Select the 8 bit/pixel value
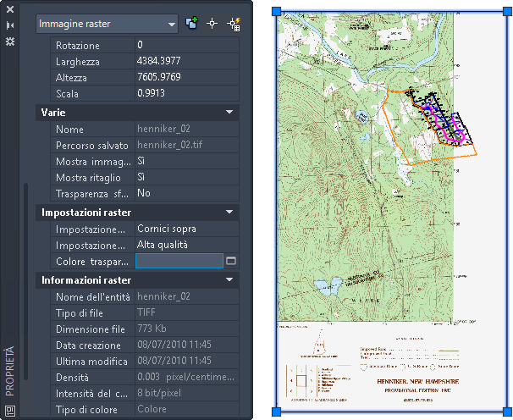 click(x=187, y=393)
